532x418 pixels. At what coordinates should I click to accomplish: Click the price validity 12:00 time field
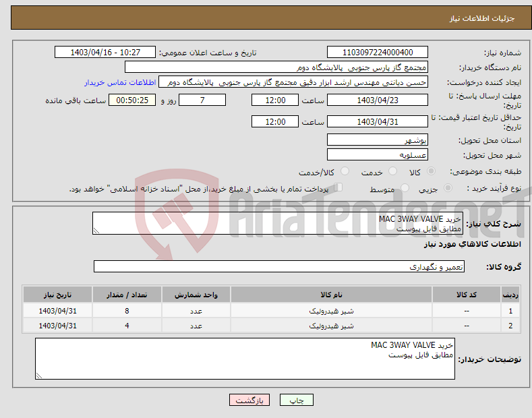(x=275, y=121)
